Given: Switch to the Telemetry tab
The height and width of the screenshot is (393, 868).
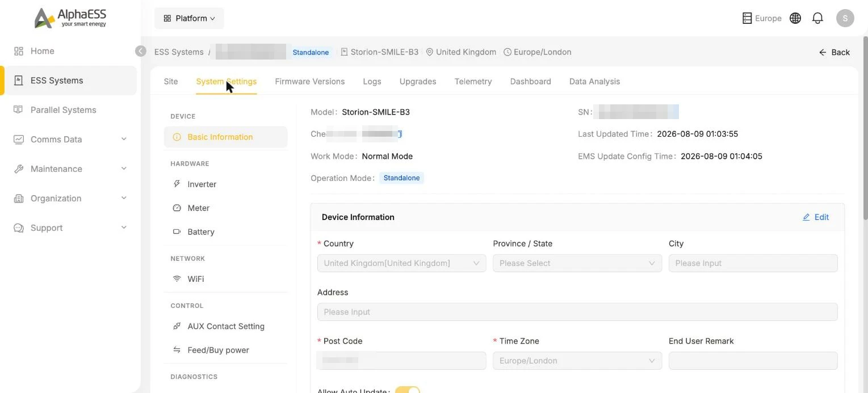Looking at the screenshot, I should (473, 82).
